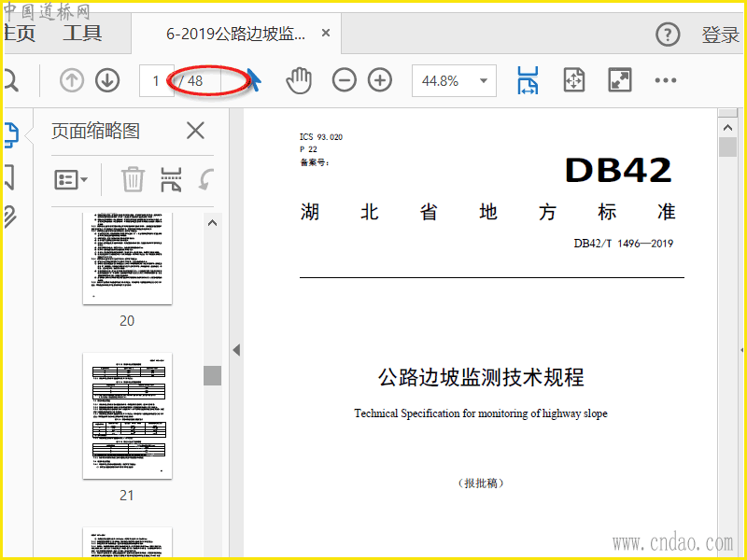This screenshot has width=747, height=560.
Task: Click English subtitle Technical Specification text
Action: coord(481,413)
